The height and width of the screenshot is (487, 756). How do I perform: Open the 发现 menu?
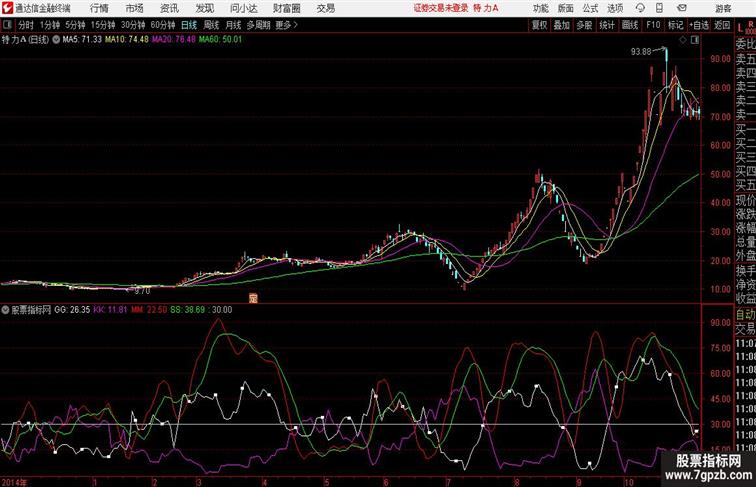click(204, 8)
